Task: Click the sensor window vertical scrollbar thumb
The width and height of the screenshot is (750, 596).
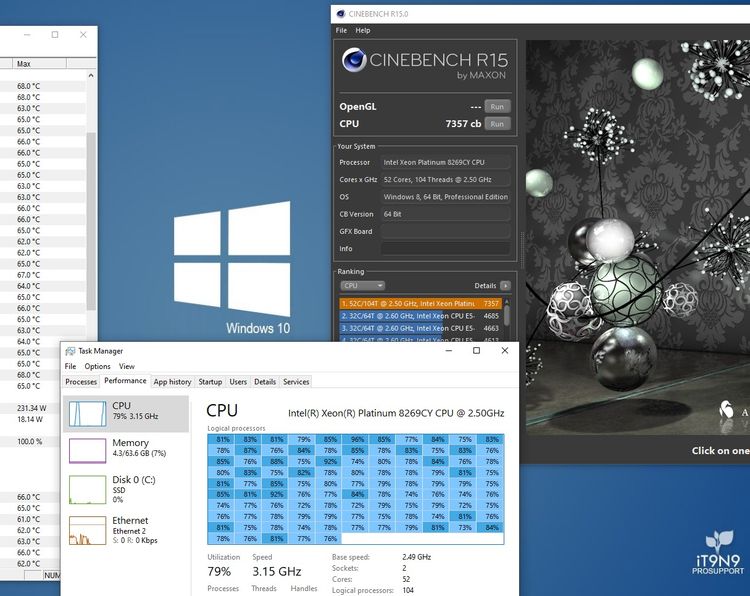Action: tap(91, 221)
